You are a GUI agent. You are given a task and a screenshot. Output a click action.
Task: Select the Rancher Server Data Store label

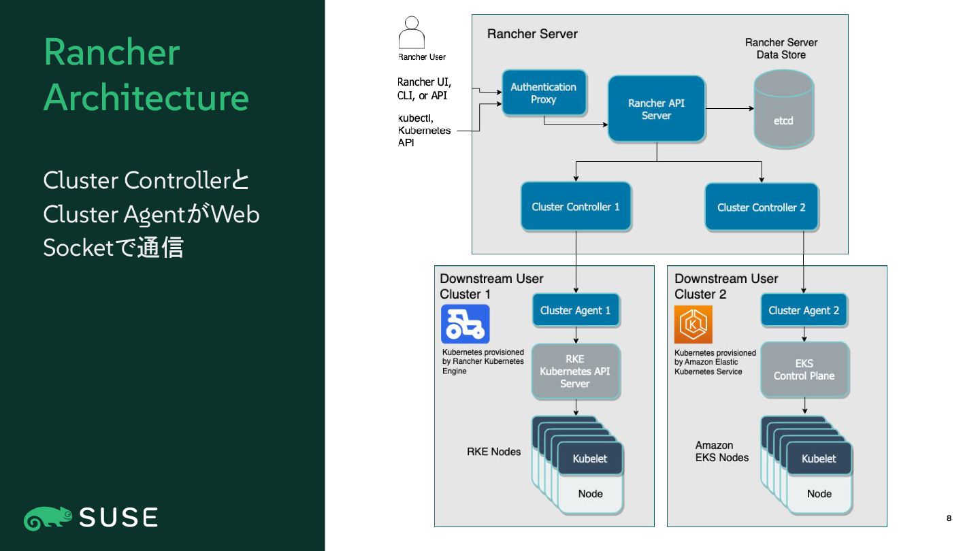[781, 48]
